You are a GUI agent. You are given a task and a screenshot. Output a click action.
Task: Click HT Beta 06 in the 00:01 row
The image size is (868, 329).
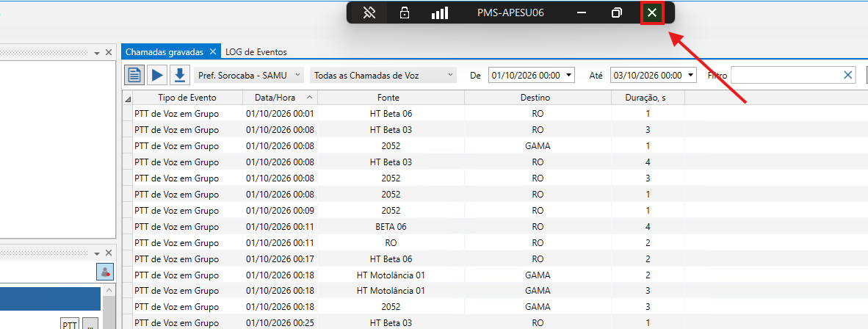(391, 114)
